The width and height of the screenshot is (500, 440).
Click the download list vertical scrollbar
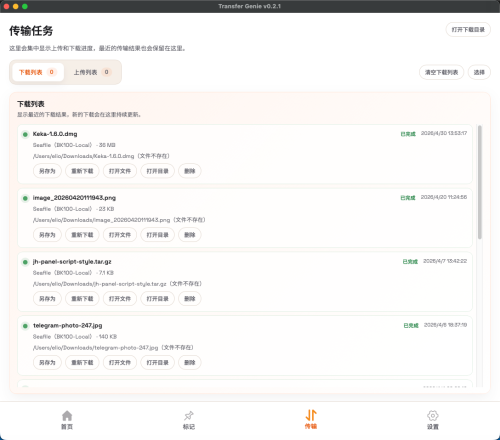pyautogui.click(x=480, y=182)
